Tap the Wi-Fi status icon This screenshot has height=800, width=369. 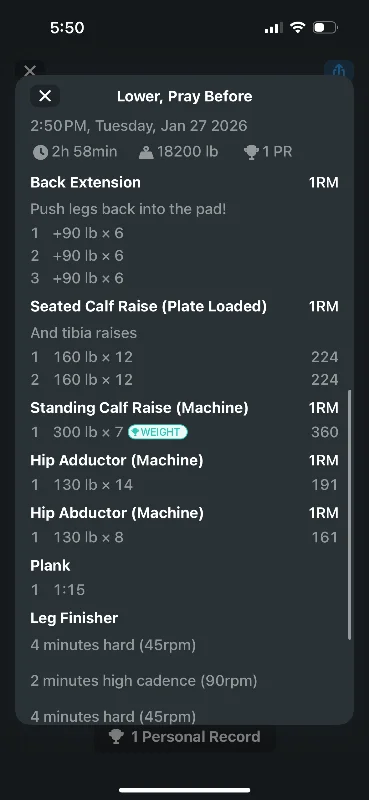point(297,28)
